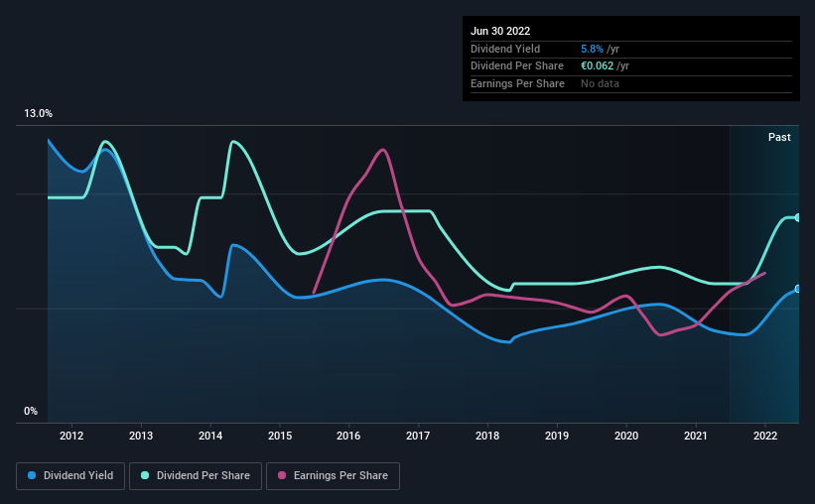Select the 2012 label on the x-axis
This screenshot has height=504, width=815.
(71, 436)
